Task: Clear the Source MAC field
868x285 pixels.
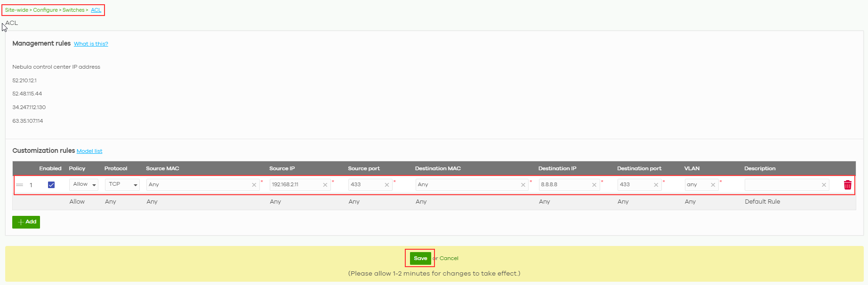Action: coord(254,185)
